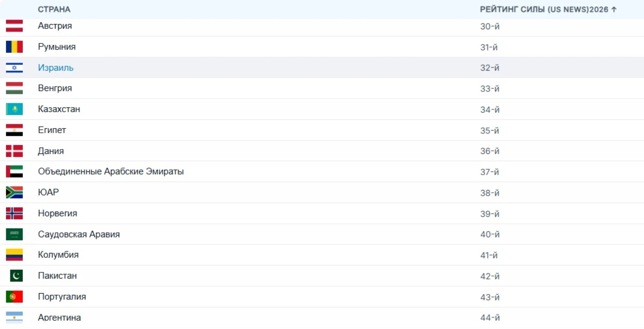Select the Венгрия country name
Screen dimensions: 644x329
[55, 88]
